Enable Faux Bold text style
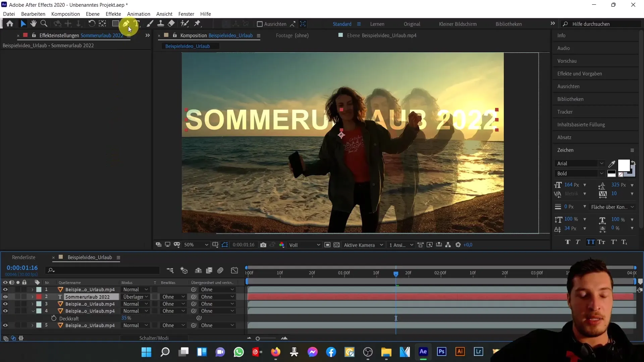The width and height of the screenshot is (644, 362). [x=568, y=242]
